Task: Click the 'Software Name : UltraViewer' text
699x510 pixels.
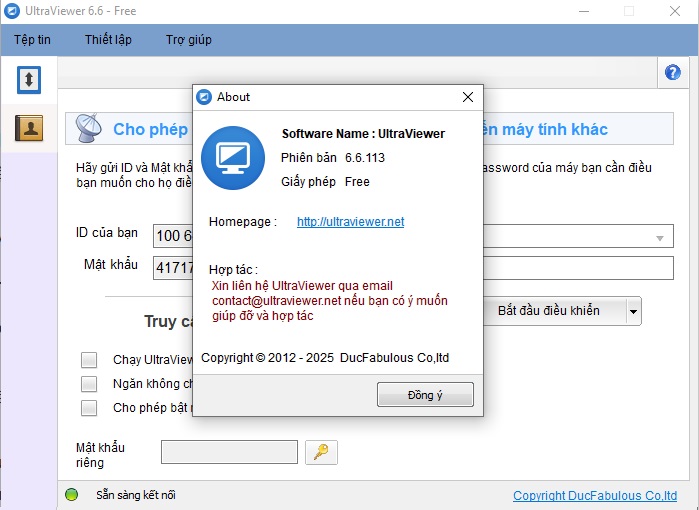Action: pyautogui.click(x=363, y=134)
